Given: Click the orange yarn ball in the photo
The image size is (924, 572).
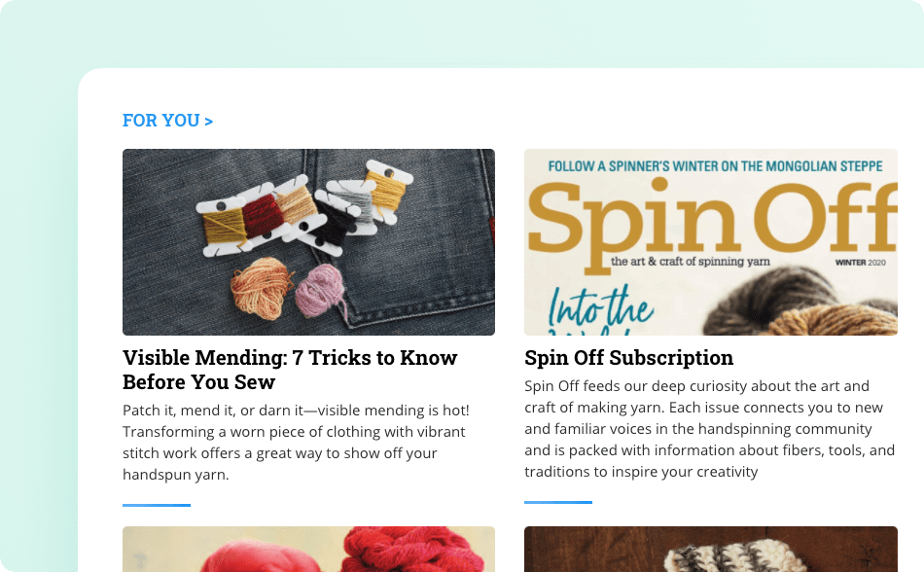Looking at the screenshot, I should 262,288.
